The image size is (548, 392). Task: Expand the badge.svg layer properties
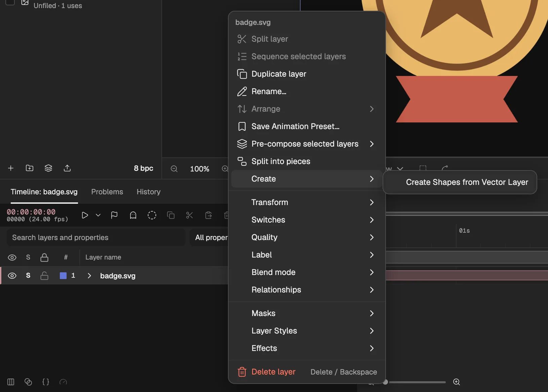(x=89, y=276)
